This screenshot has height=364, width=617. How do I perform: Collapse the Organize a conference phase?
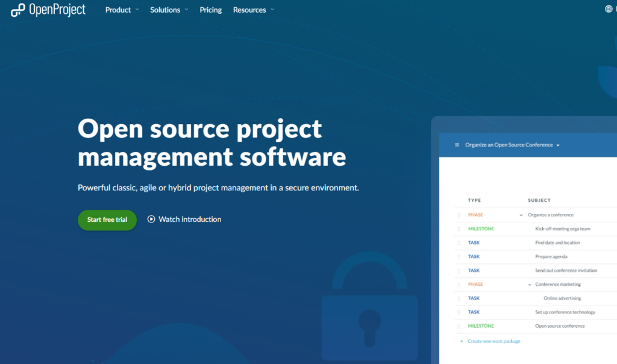point(521,215)
